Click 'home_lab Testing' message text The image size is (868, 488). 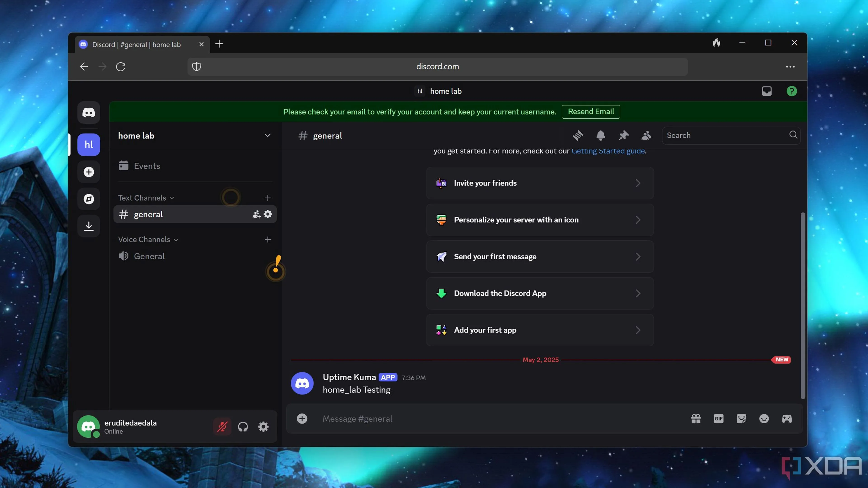tap(356, 390)
